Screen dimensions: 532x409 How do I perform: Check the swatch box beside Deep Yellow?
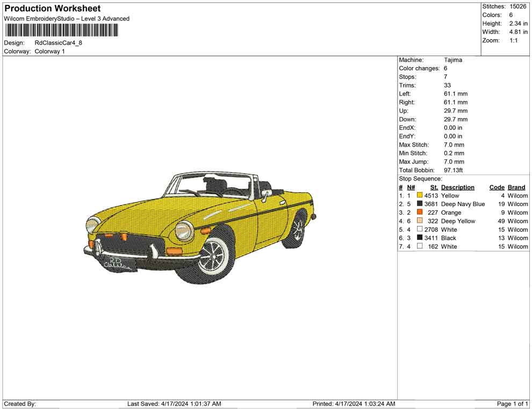tap(420, 221)
